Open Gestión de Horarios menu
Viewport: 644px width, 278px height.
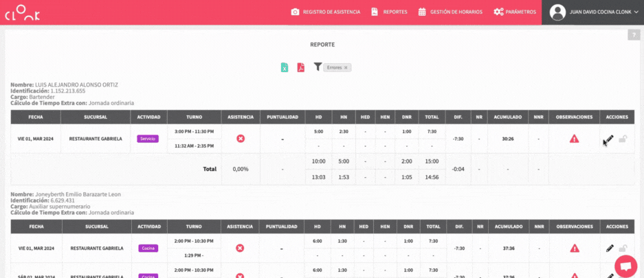450,12
